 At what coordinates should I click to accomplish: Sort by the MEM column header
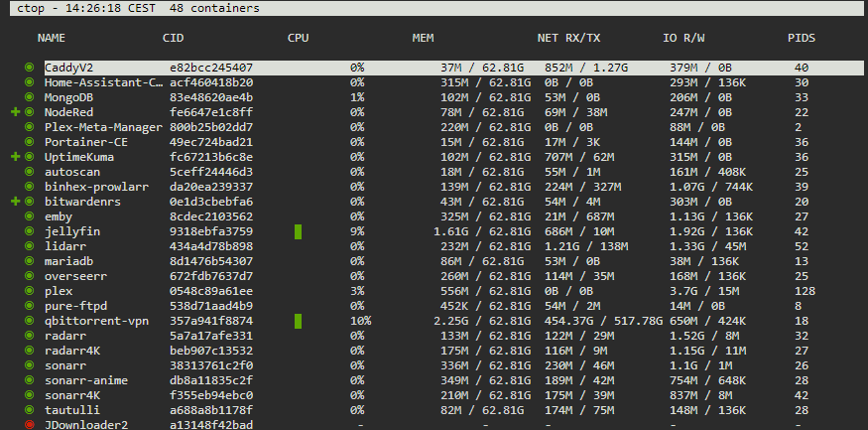423,39
